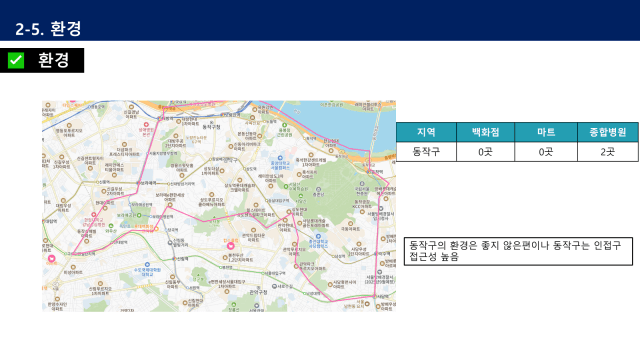This screenshot has width=640, height=360.
Task: Select the 백화점 table header cell
Action: pos(485,132)
